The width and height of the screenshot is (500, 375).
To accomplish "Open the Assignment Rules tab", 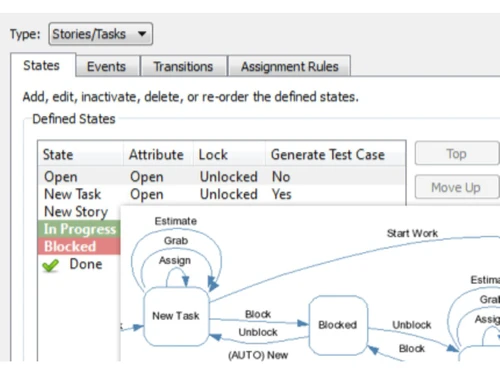I will pyautogui.click(x=289, y=67).
